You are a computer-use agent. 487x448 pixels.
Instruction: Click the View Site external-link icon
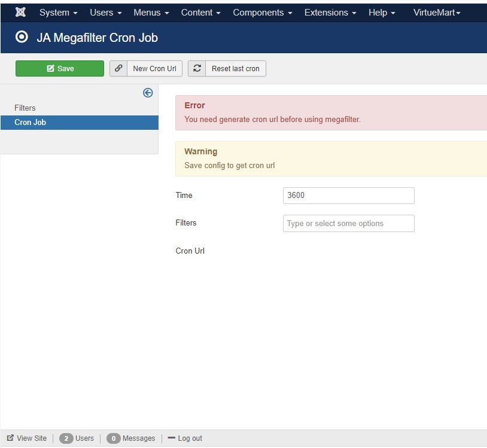(x=10, y=438)
